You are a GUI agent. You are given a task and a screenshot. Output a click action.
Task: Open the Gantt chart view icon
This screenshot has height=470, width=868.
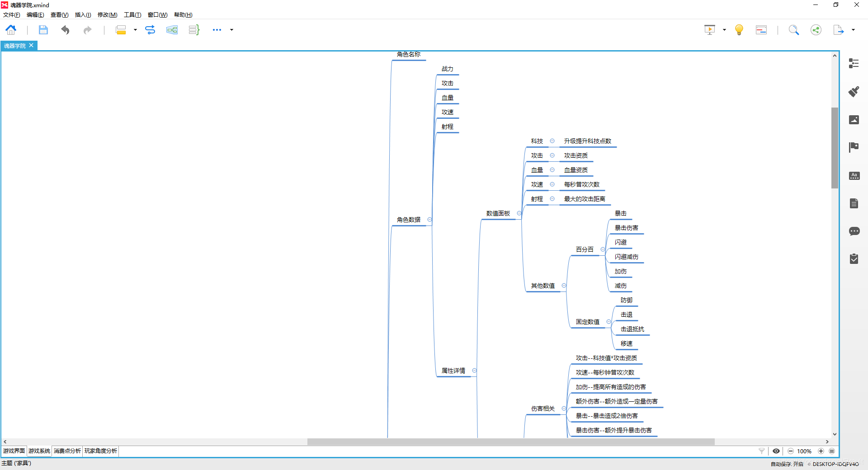click(x=761, y=30)
